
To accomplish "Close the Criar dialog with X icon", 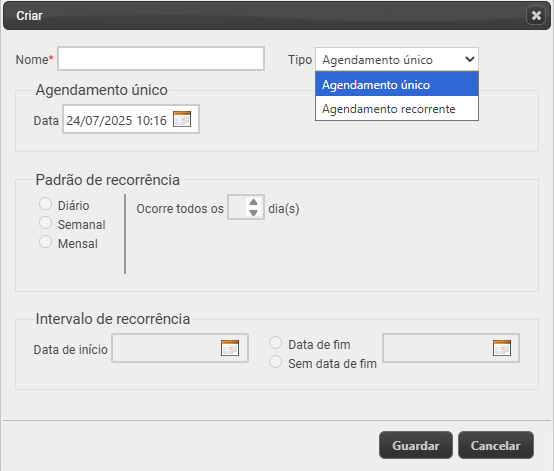I will click(x=536, y=16).
